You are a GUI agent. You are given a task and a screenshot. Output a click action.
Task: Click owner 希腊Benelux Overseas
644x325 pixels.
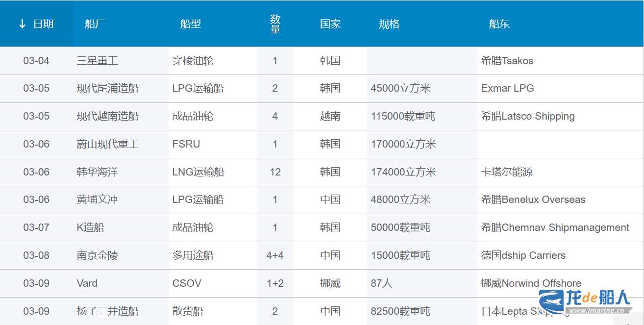point(533,200)
